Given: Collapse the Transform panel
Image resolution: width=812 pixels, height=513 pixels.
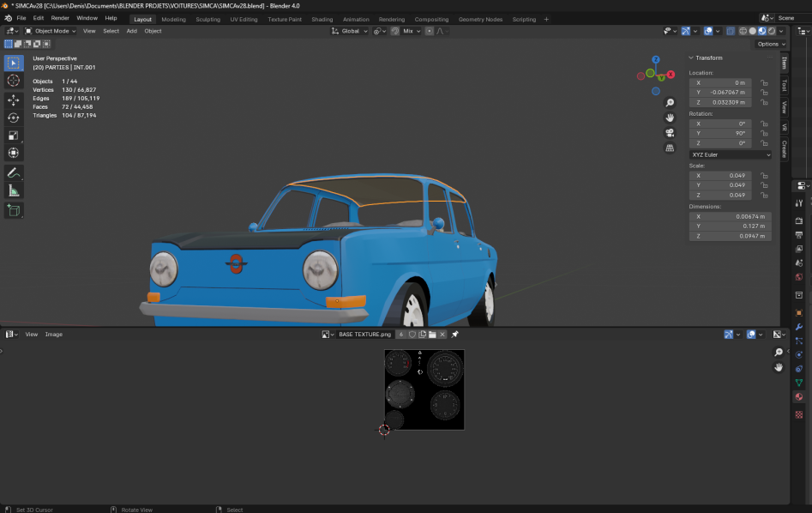Looking at the screenshot, I should 691,58.
